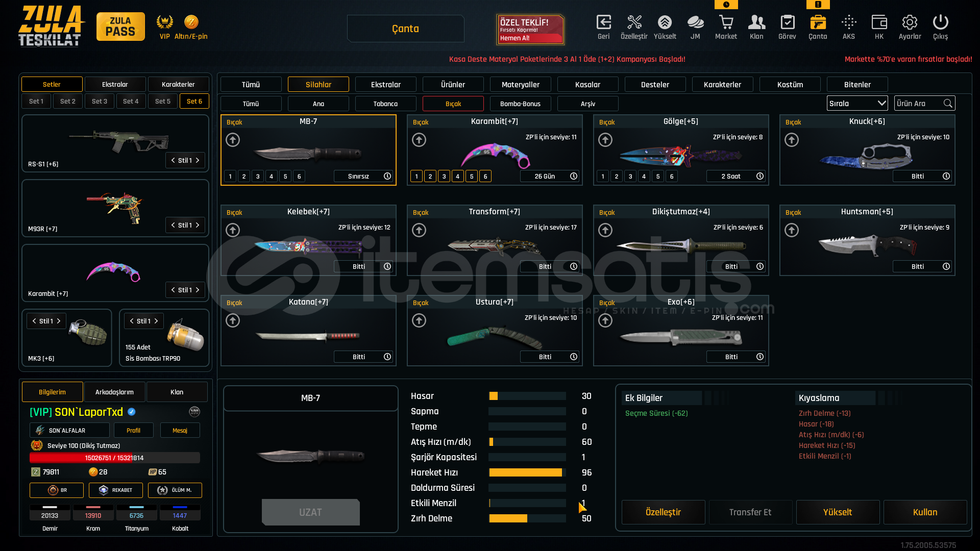
Task: Click the Hareket Hızı stat bar
Action: (x=527, y=472)
